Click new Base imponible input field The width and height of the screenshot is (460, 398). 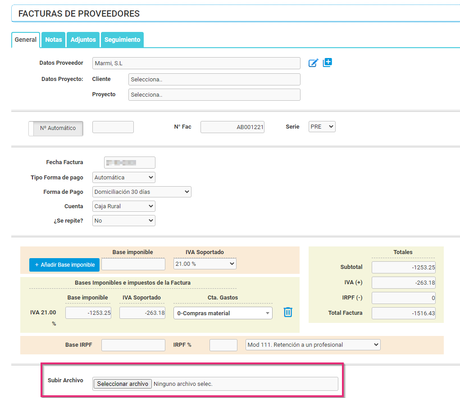(133, 264)
